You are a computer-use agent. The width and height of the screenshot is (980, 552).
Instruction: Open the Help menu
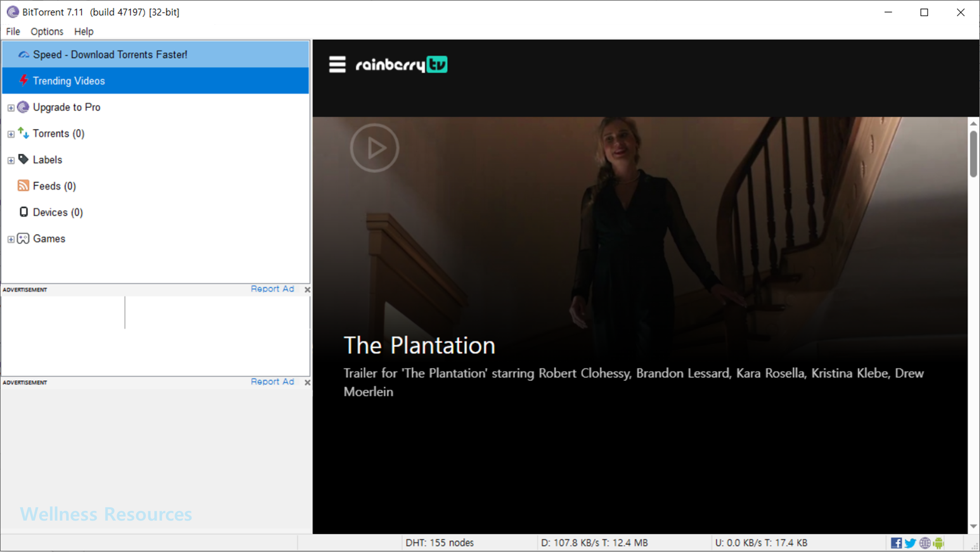click(84, 31)
